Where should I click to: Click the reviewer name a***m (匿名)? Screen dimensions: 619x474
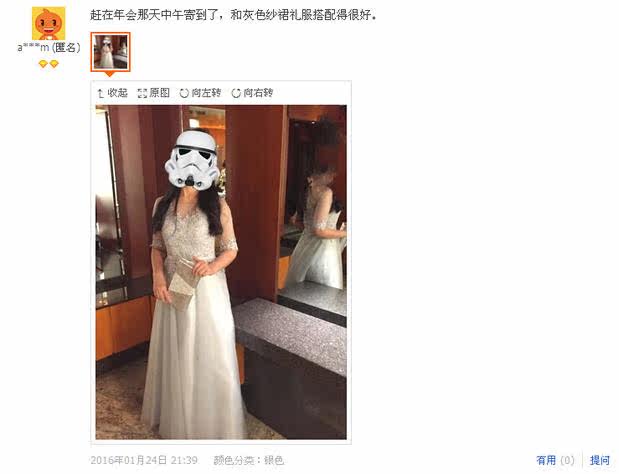(49, 48)
